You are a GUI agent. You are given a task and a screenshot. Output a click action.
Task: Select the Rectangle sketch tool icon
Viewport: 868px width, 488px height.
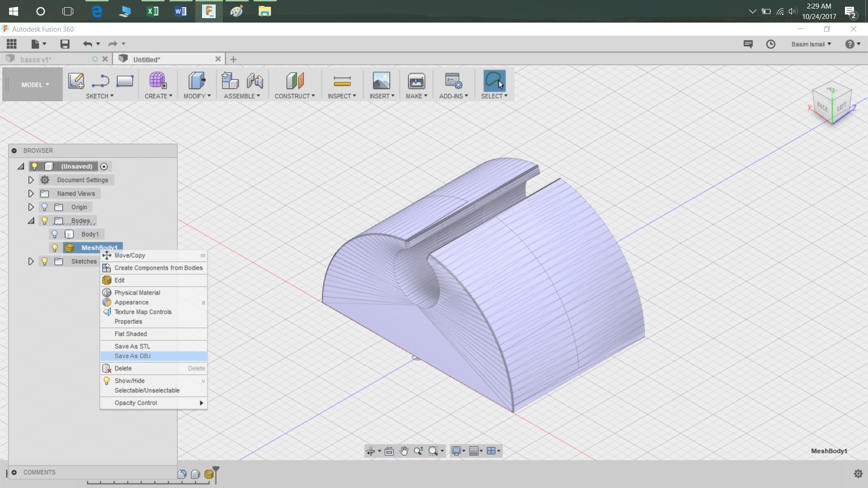click(x=125, y=81)
